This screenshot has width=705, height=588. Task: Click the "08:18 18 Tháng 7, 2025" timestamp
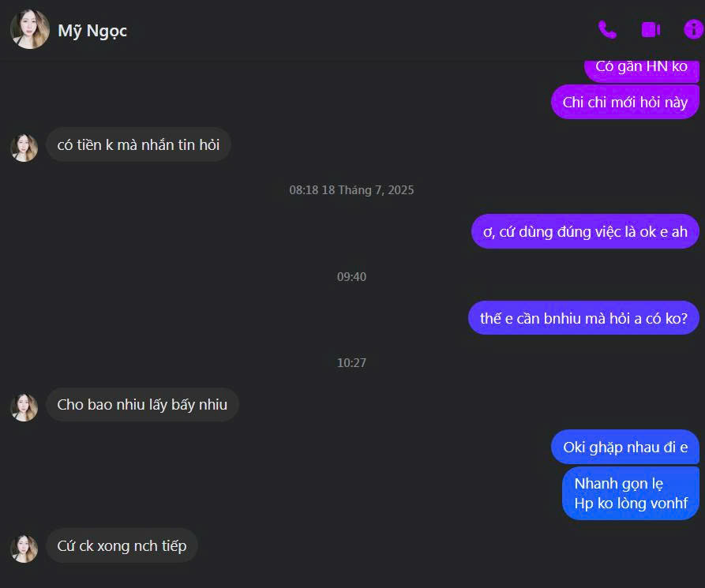point(351,190)
